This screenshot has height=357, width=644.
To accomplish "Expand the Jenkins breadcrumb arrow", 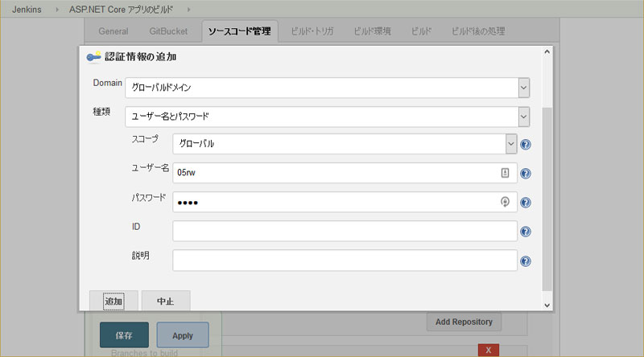I will pyautogui.click(x=57, y=10).
